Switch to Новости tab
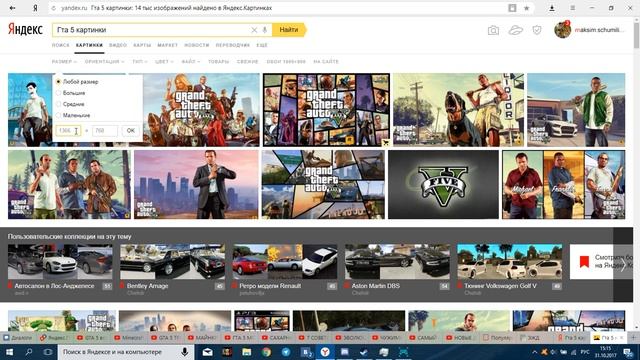Image resolution: width=640 pixels, height=360 pixels. point(196,45)
